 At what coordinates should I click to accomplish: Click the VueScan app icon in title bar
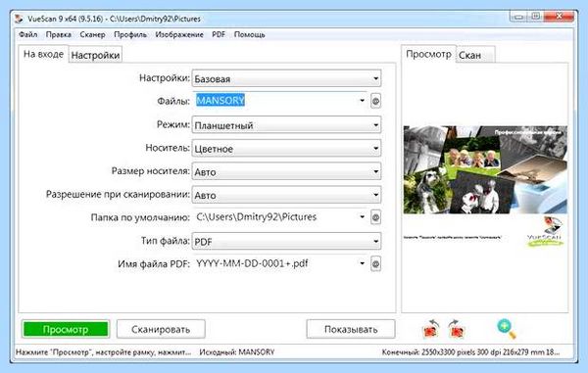click(19, 19)
